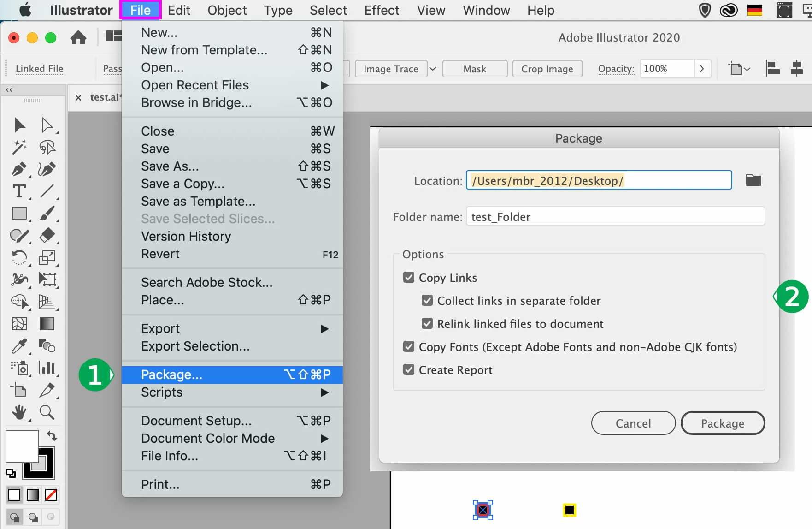Viewport: 812px width, 529px height.
Task: Select the Perspective Grid tool
Action: point(47,302)
